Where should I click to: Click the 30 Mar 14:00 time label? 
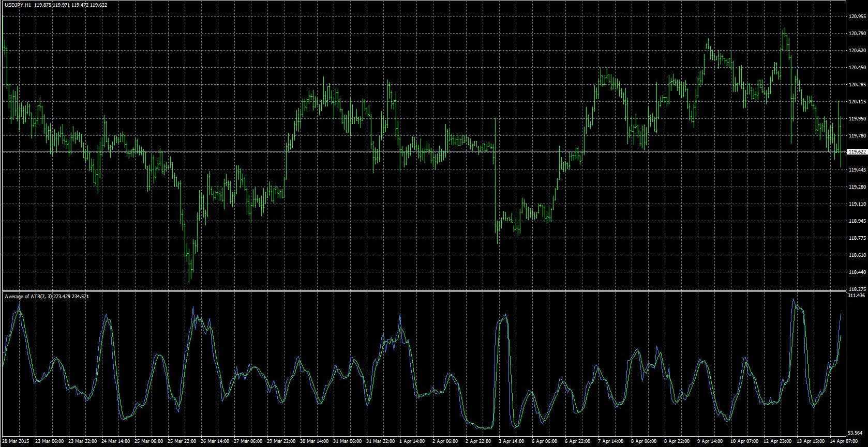[x=315, y=441]
